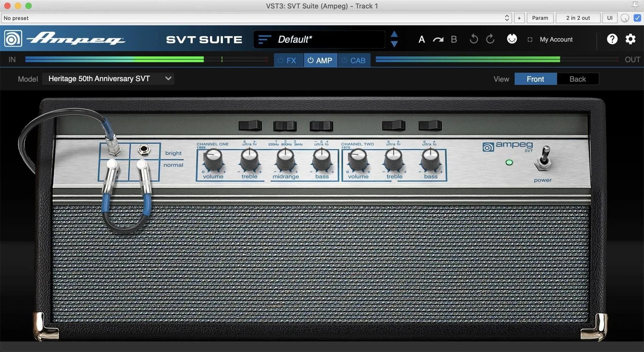Click the output level meter
Viewport: 644px width, 352px height.
point(497,59)
